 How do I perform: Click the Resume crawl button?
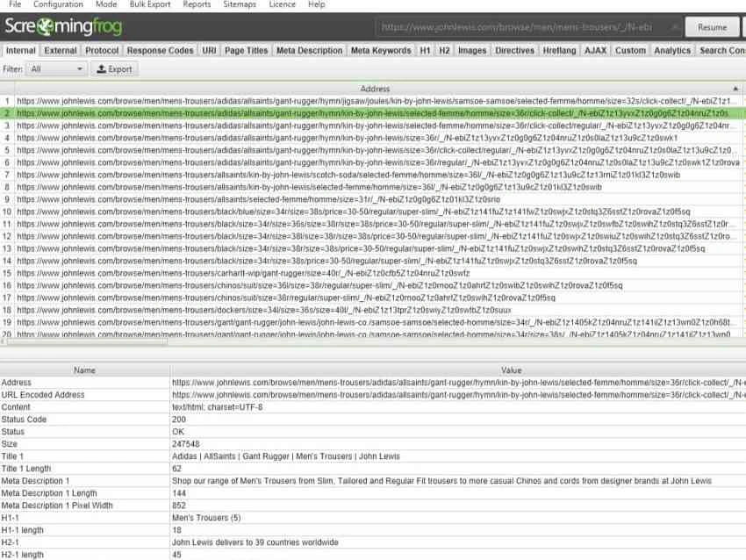pos(713,27)
